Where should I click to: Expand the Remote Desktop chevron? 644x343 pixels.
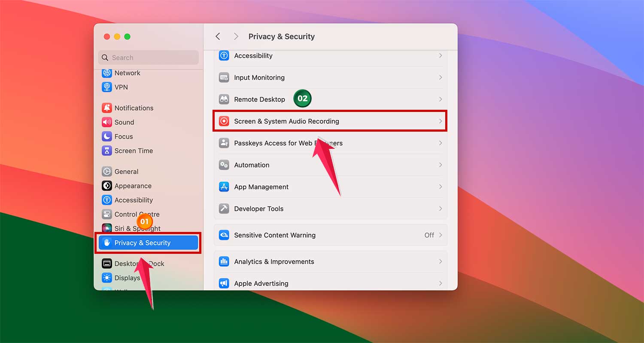(x=440, y=99)
